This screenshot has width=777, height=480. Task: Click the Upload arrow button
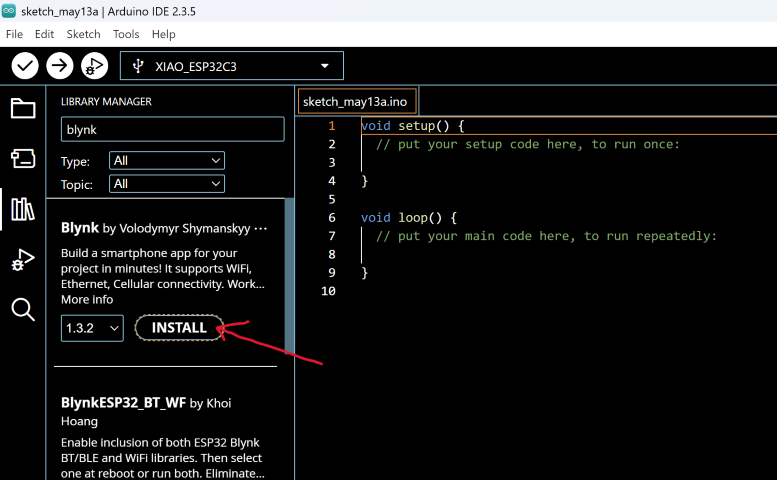tap(60, 66)
